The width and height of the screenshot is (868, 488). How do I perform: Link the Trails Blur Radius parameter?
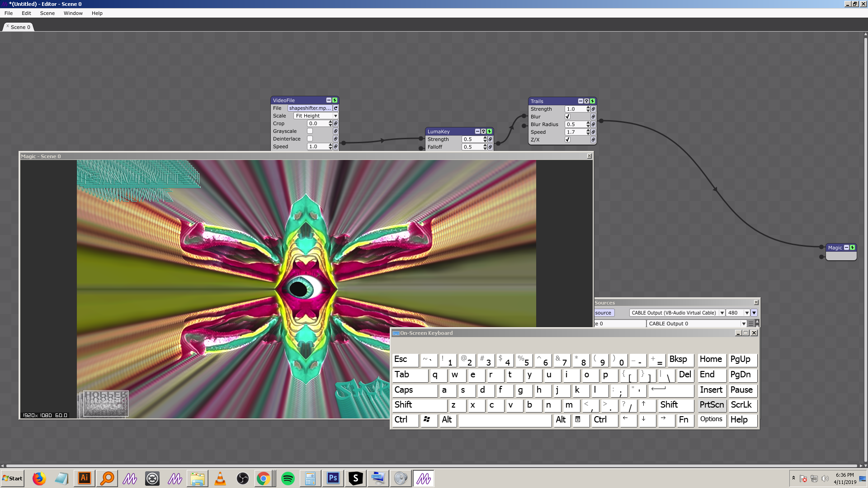pyautogui.click(x=593, y=125)
